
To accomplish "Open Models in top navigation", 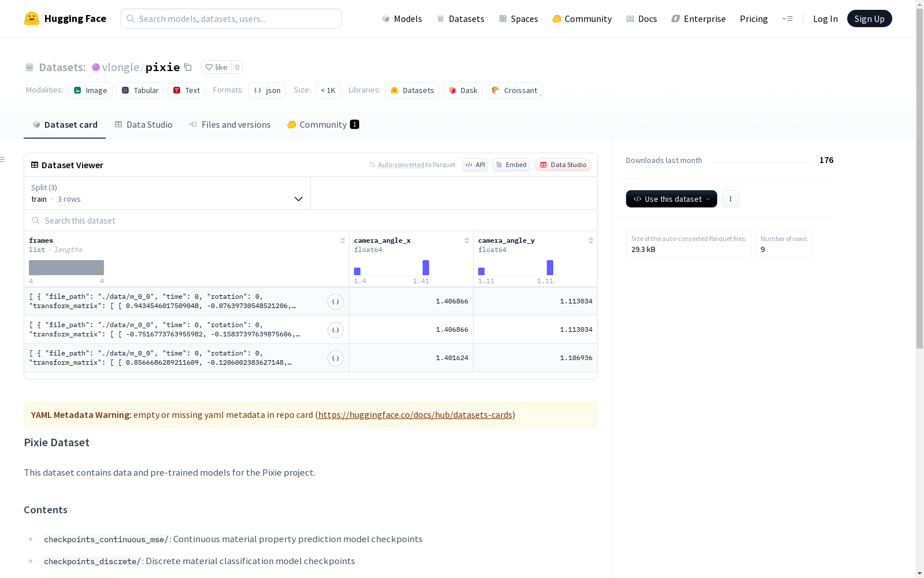I will [402, 18].
